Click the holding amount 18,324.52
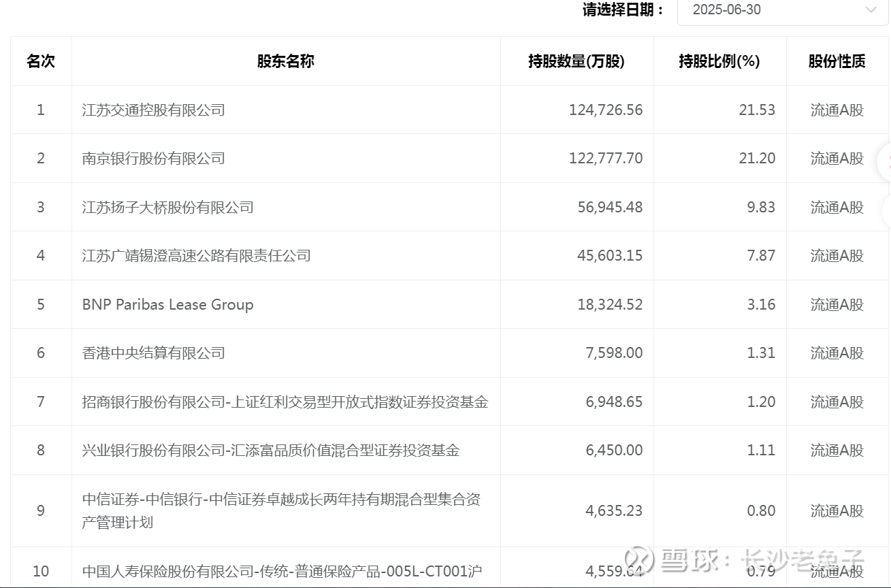891x588 pixels. point(610,304)
